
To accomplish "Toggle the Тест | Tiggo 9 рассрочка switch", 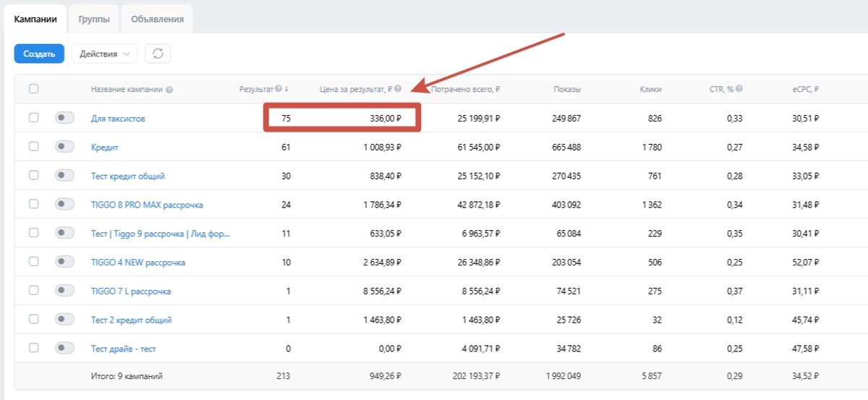I will click(64, 233).
